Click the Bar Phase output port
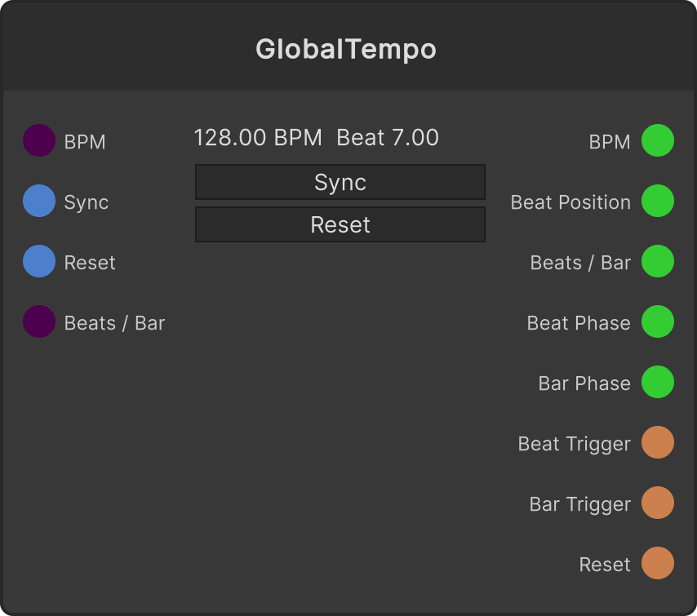Screen dimensions: 697x616 pyautogui.click(x=658, y=382)
